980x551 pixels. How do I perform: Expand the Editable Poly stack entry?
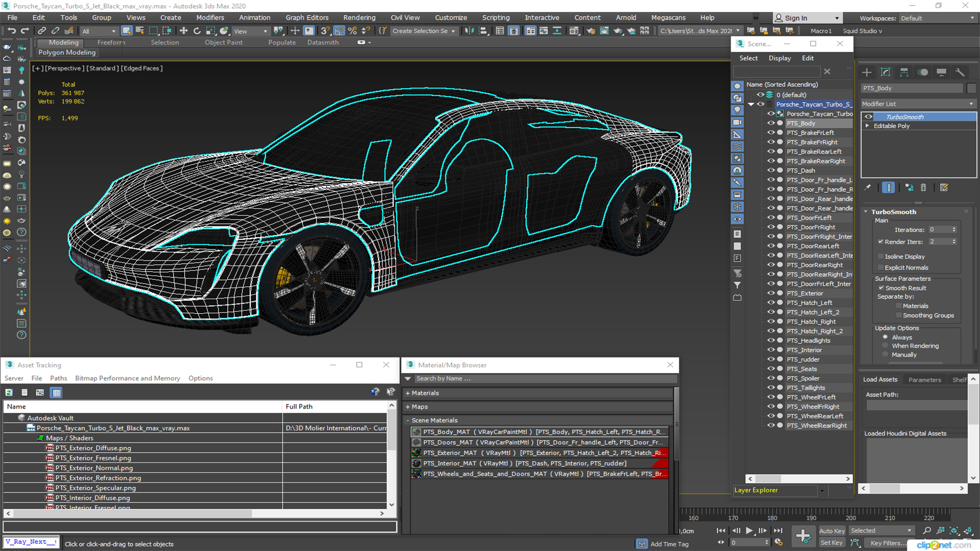pos(867,126)
